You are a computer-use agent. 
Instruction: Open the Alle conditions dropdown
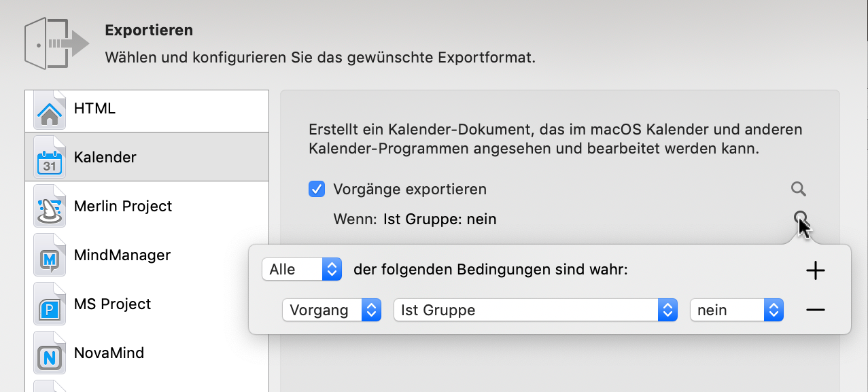301,269
